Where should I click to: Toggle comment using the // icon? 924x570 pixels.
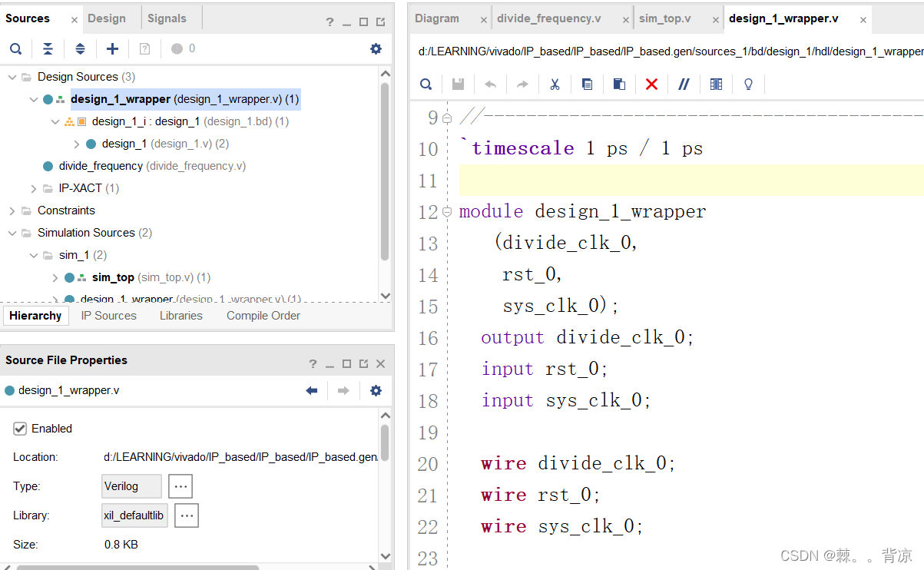pos(684,84)
